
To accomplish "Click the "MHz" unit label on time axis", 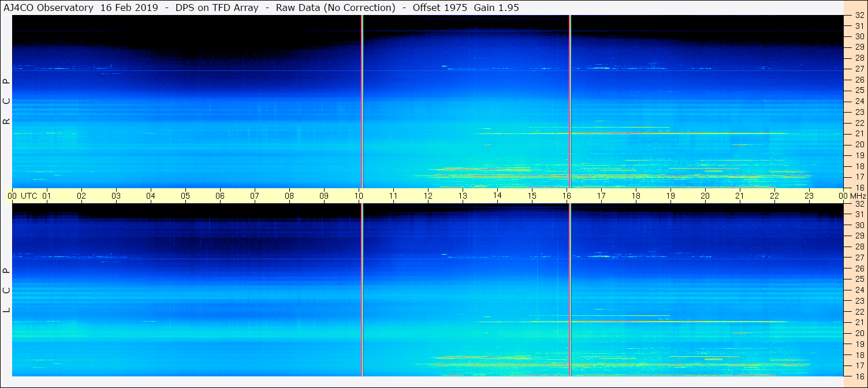I will (858, 196).
